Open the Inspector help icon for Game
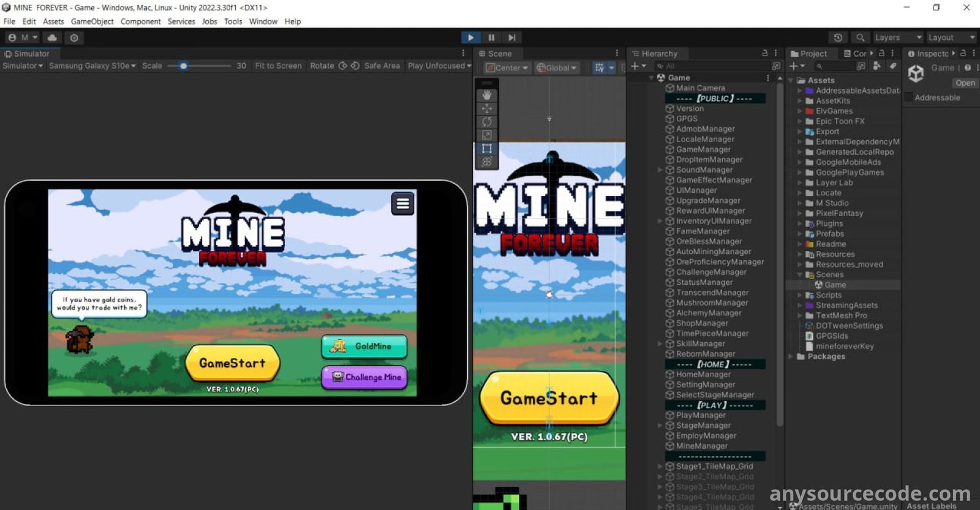Image resolution: width=980 pixels, height=510 pixels. tap(968, 68)
